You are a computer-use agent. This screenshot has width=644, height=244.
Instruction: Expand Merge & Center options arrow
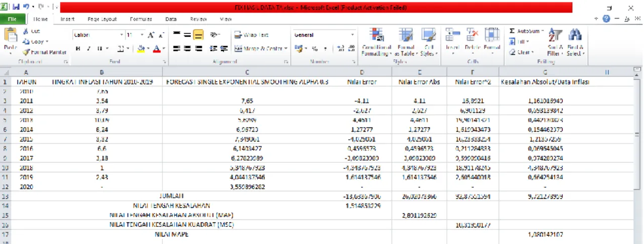coord(286,49)
